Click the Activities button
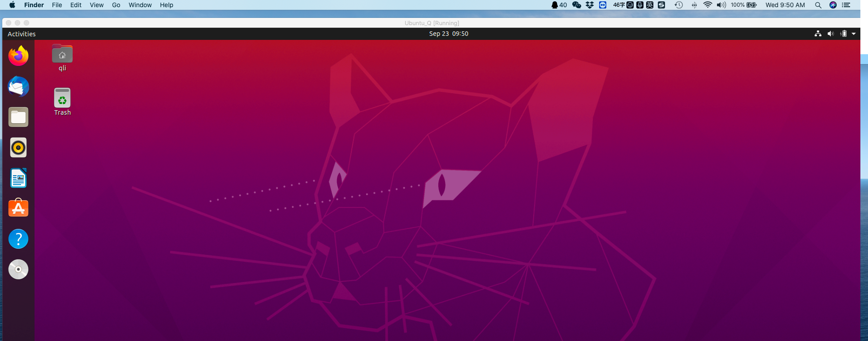 coord(22,34)
